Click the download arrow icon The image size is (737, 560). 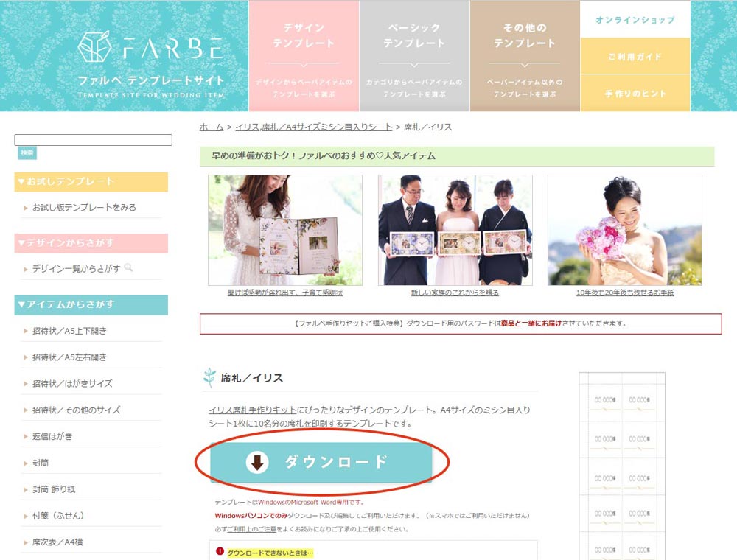pos(257,463)
